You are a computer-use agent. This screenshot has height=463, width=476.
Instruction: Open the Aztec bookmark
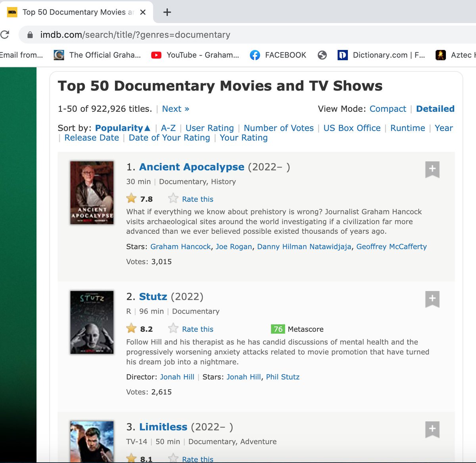coord(455,55)
